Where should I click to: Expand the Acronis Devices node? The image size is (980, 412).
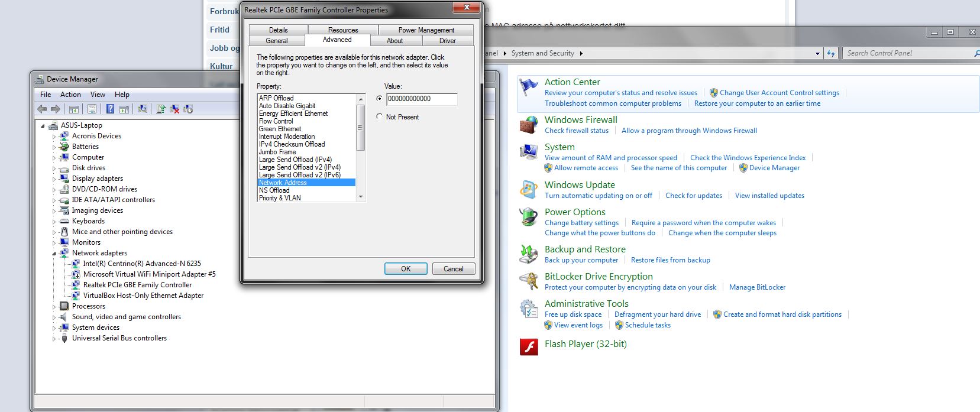tap(54, 137)
